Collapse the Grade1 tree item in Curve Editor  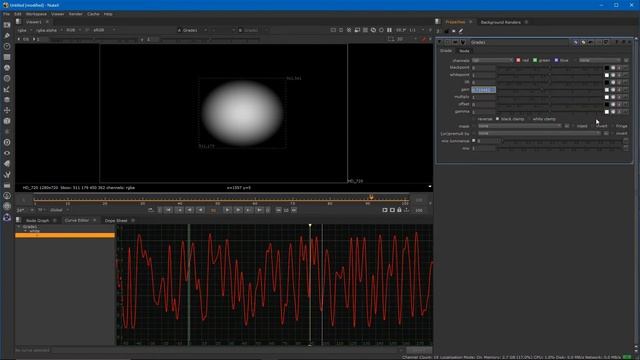click(x=18, y=227)
